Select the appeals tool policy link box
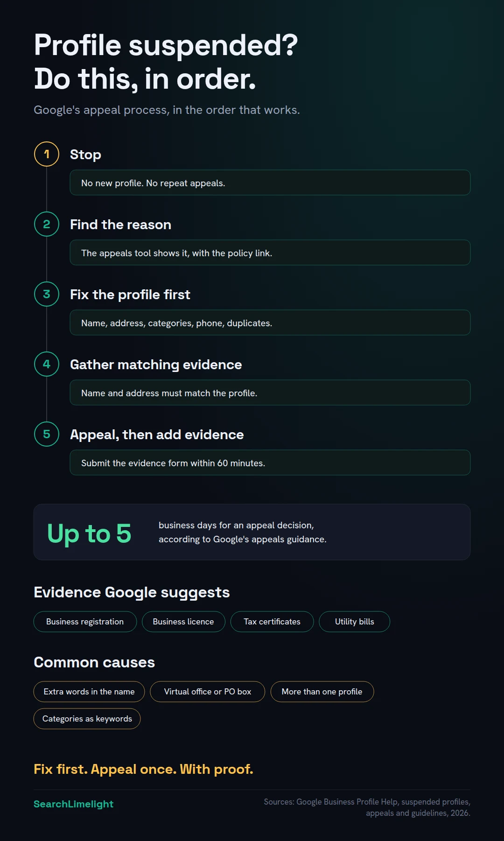504x841 pixels. tap(270, 252)
